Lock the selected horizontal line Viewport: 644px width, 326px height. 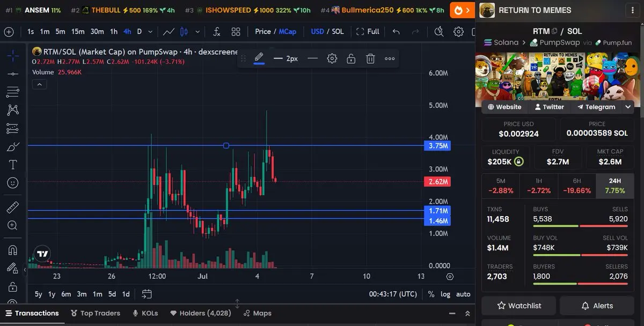pos(351,58)
